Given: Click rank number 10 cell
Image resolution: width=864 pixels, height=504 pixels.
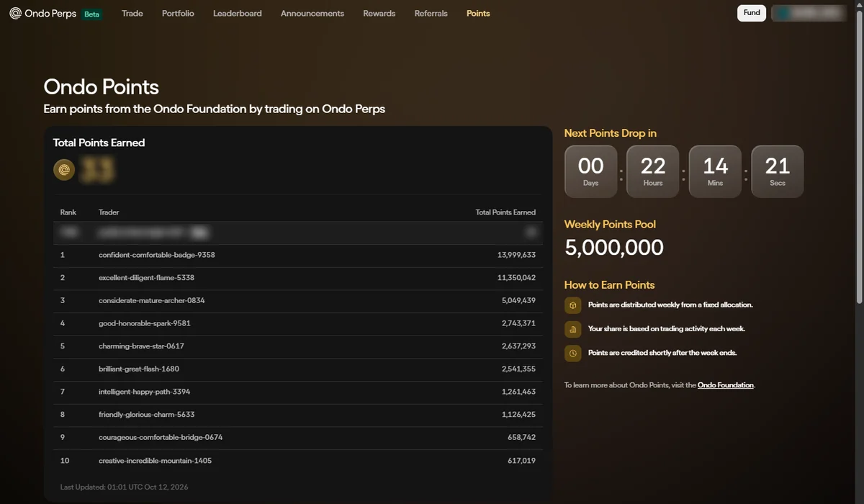Looking at the screenshot, I should [64, 460].
